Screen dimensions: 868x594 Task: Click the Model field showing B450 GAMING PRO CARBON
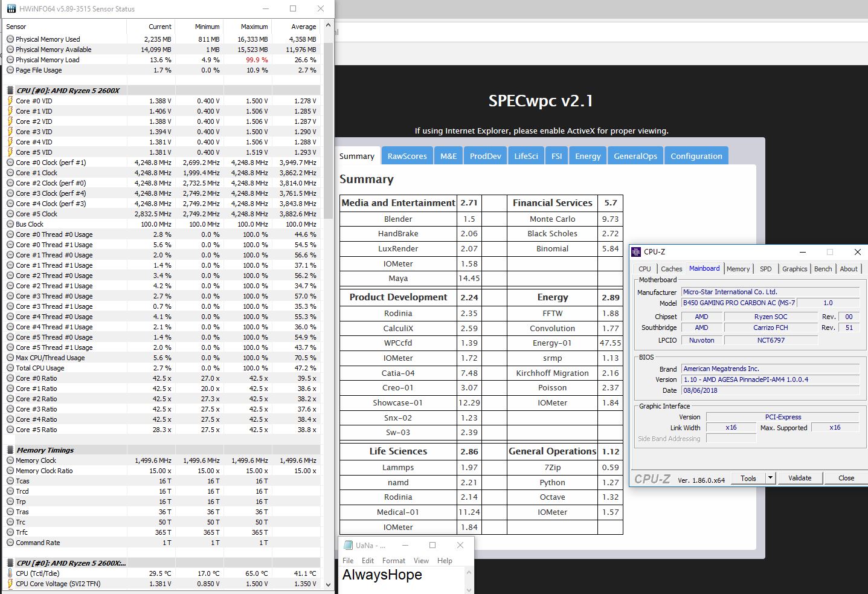(x=739, y=303)
